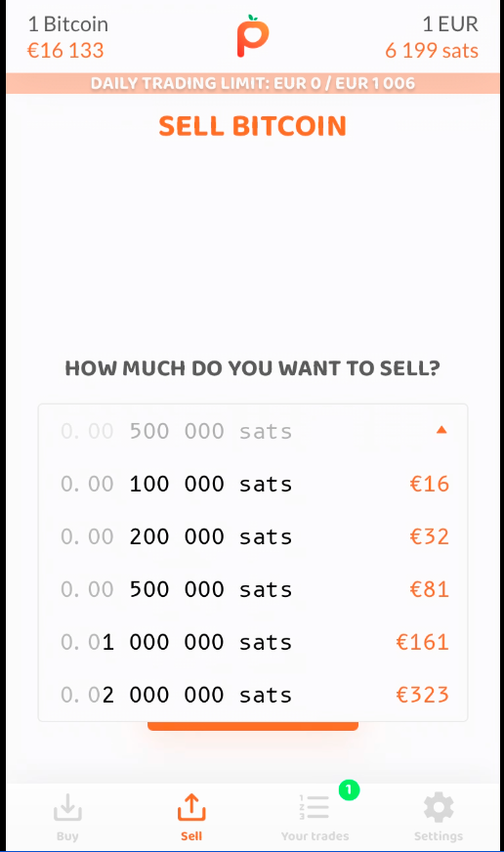
Task: Pick 1 000 000 sats for €161
Action: [x=253, y=642]
